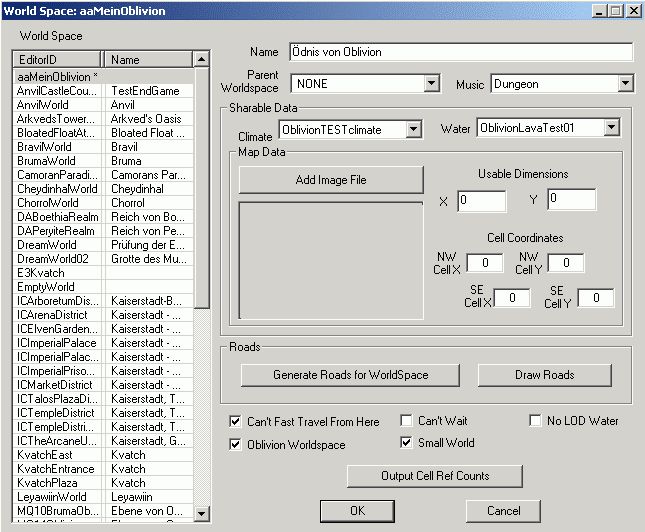Open the Parent Worldspace dropdown
Screen dimensions: 645x532
point(431,84)
